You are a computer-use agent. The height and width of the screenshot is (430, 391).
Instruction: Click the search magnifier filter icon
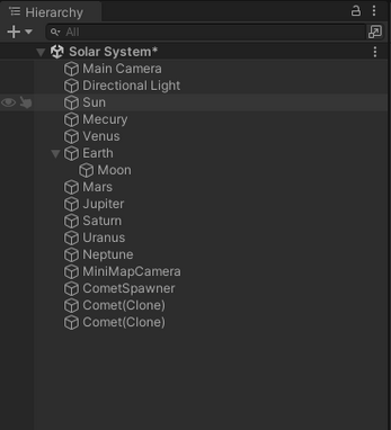click(x=55, y=32)
